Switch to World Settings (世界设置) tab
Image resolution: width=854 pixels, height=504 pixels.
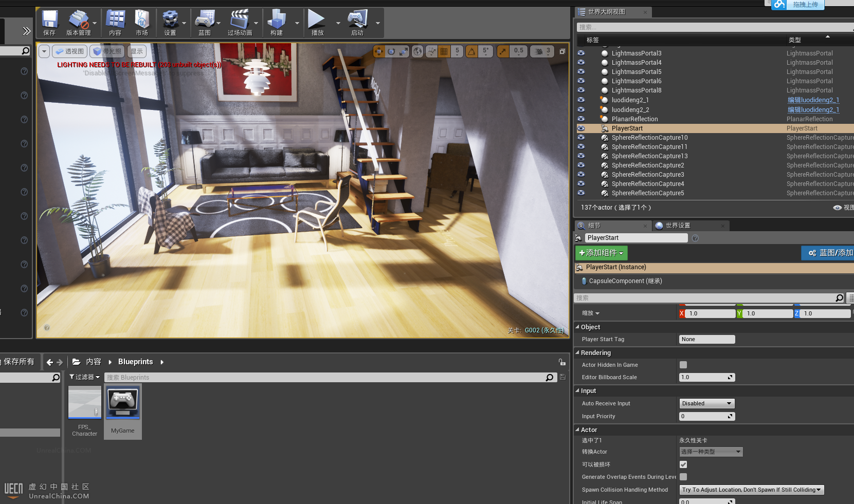(x=677, y=226)
